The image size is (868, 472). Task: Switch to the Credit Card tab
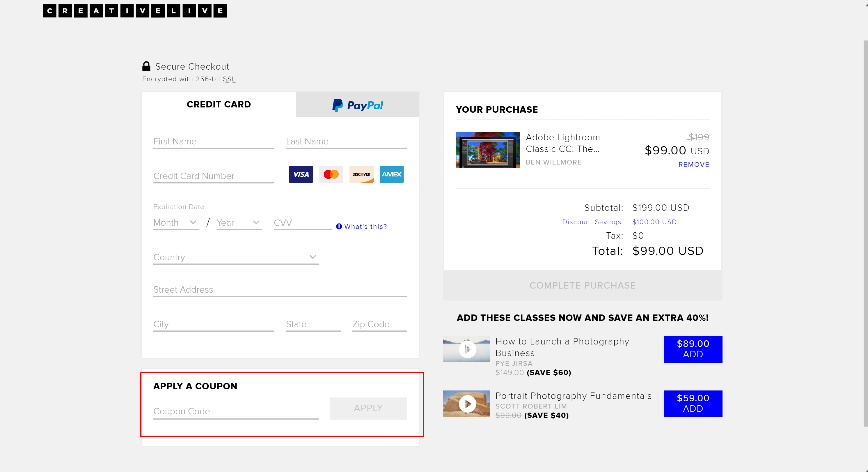219,105
